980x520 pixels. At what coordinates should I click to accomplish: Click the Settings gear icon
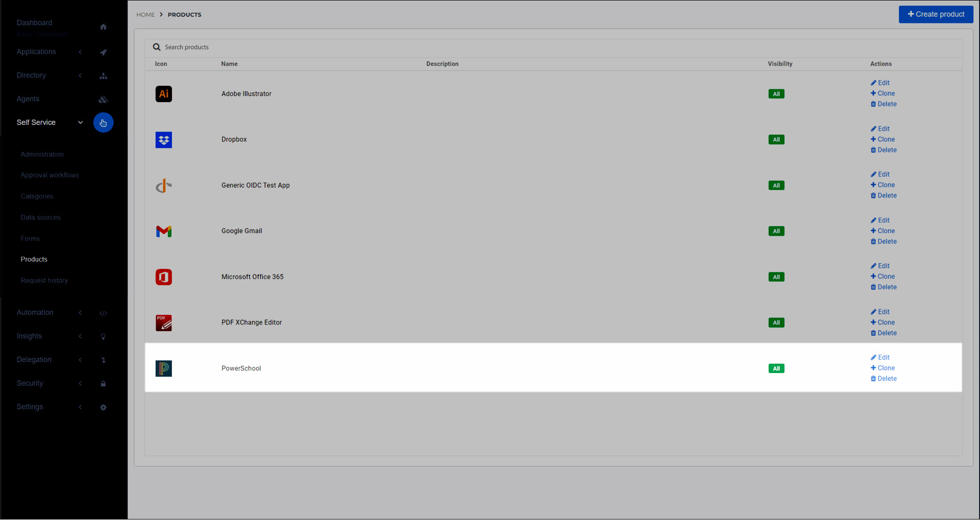pyautogui.click(x=103, y=407)
